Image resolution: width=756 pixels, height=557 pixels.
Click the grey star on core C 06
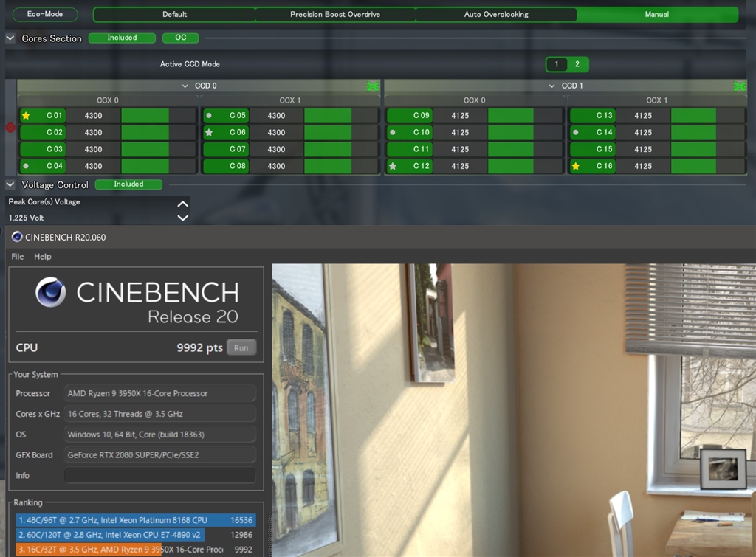[x=209, y=133]
